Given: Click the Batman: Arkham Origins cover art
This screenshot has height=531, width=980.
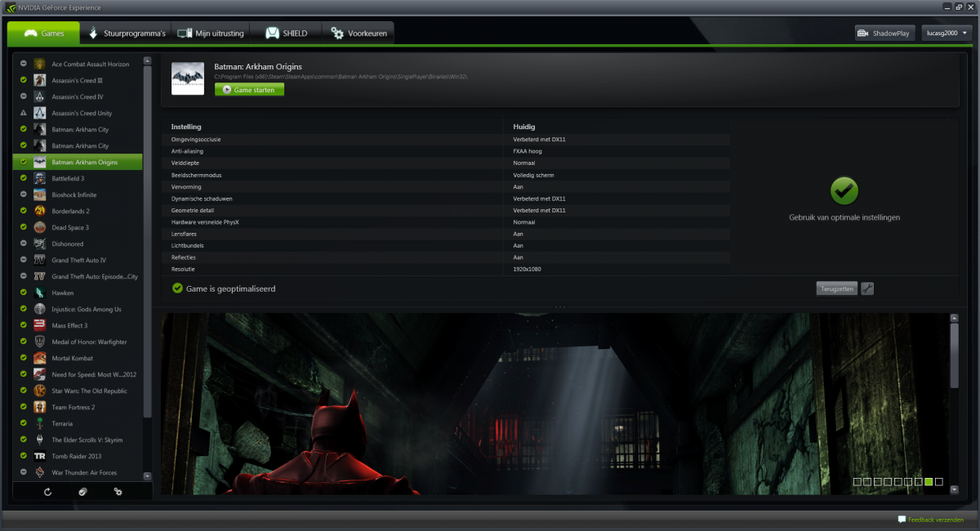Looking at the screenshot, I should [188, 78].
